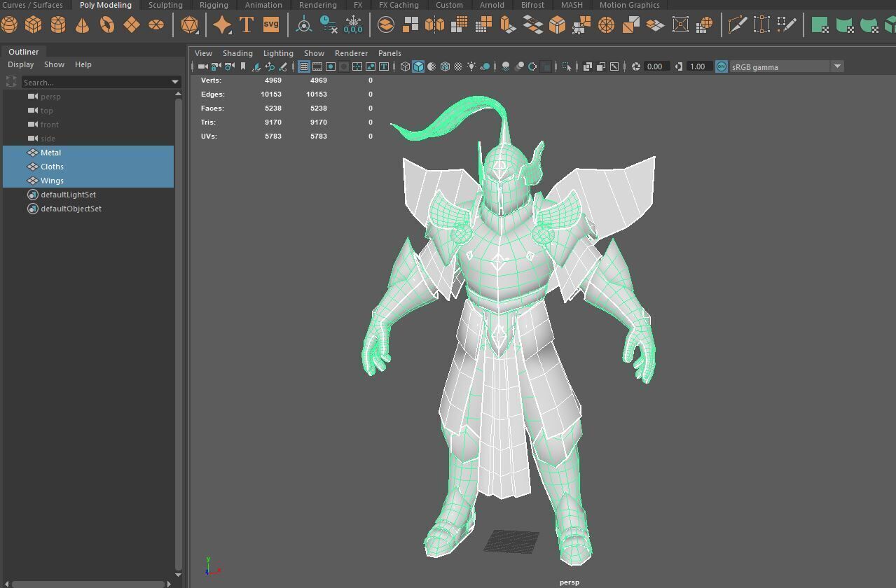Toggle use all lights in viewport

pyautogui.click(x=471, y=66)
